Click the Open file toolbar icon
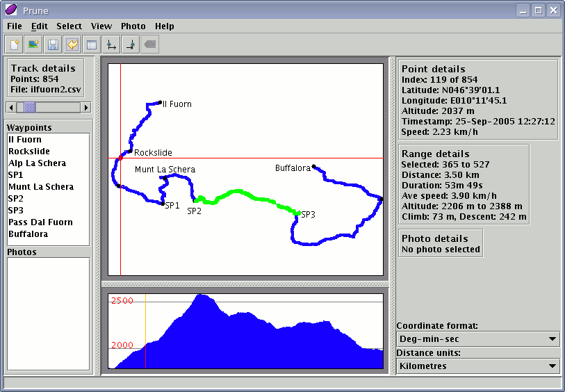Screen dimensions: 565x392 point(14,45)
